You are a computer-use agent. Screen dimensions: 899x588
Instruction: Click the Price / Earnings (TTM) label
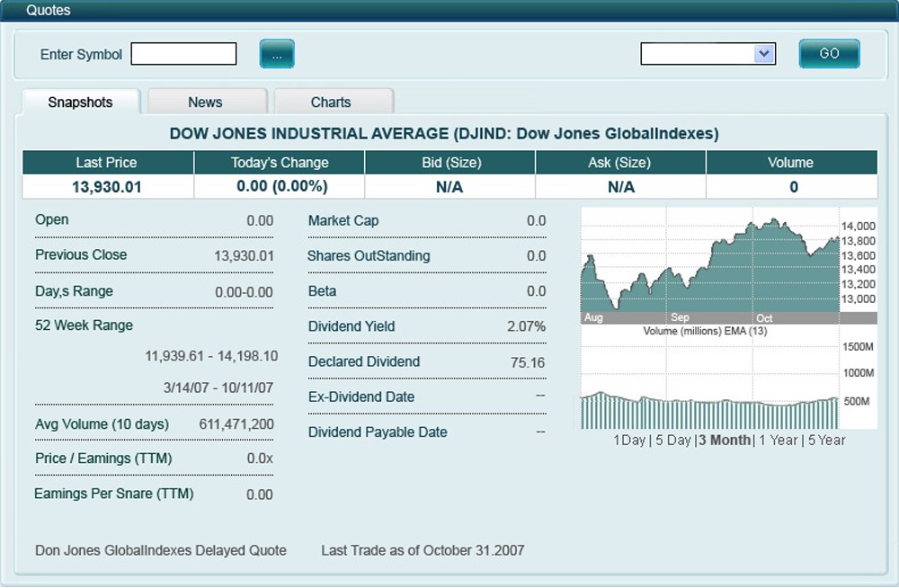click(103, 459)
